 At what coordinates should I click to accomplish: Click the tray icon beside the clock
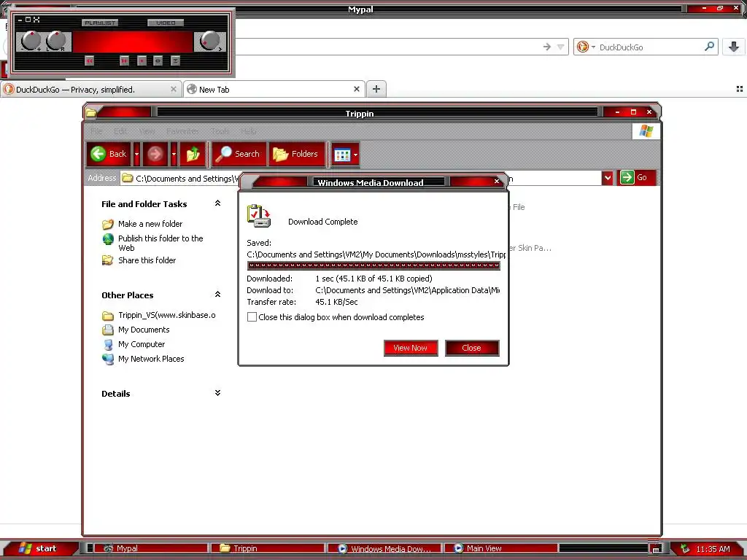(x=685, y=548)
